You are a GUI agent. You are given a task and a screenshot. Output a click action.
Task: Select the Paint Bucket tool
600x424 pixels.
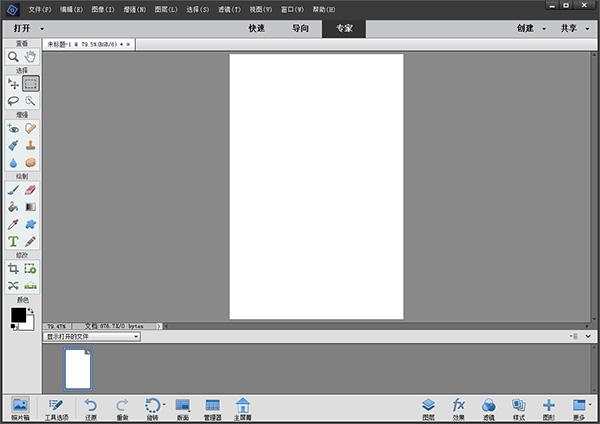13,207
